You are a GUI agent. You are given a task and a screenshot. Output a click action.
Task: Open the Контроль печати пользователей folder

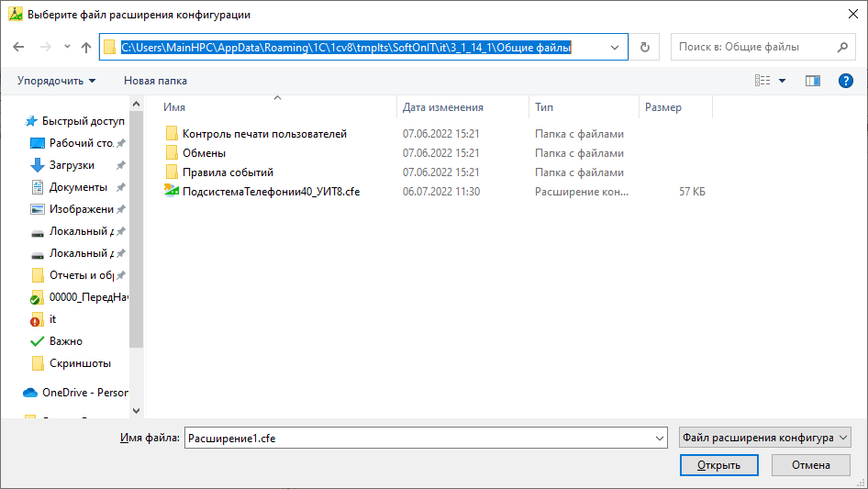click(x=264, y=134)
